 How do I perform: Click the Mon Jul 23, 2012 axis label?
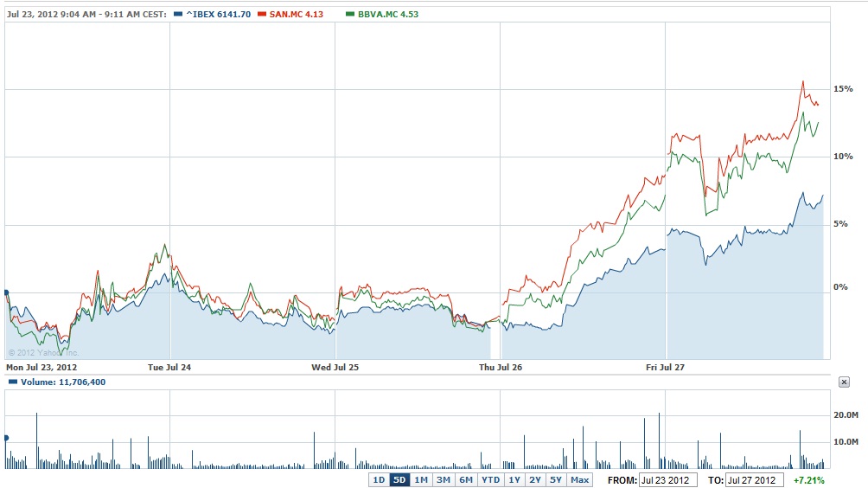[x=41, y=367]
